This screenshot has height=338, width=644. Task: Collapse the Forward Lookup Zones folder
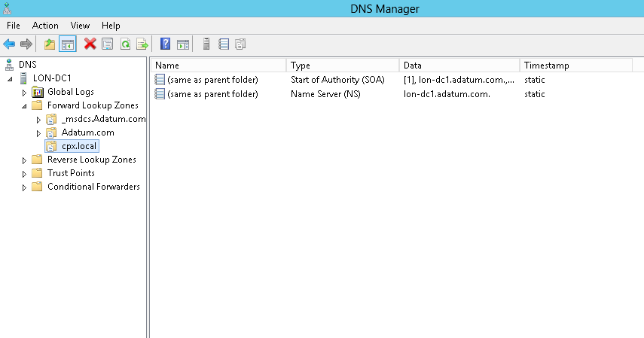tap(24, 106)
